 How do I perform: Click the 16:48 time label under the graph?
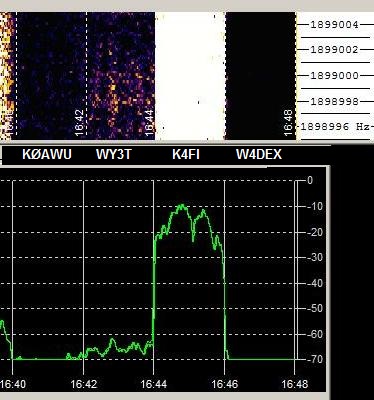click(295, 384)
